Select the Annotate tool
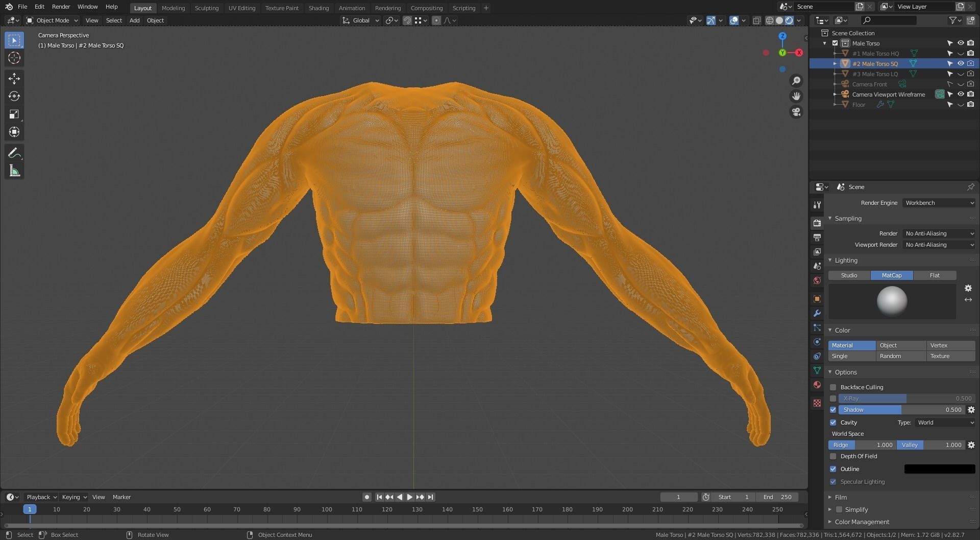This screenshot has height=540, width=980. [x=14, y=153]
